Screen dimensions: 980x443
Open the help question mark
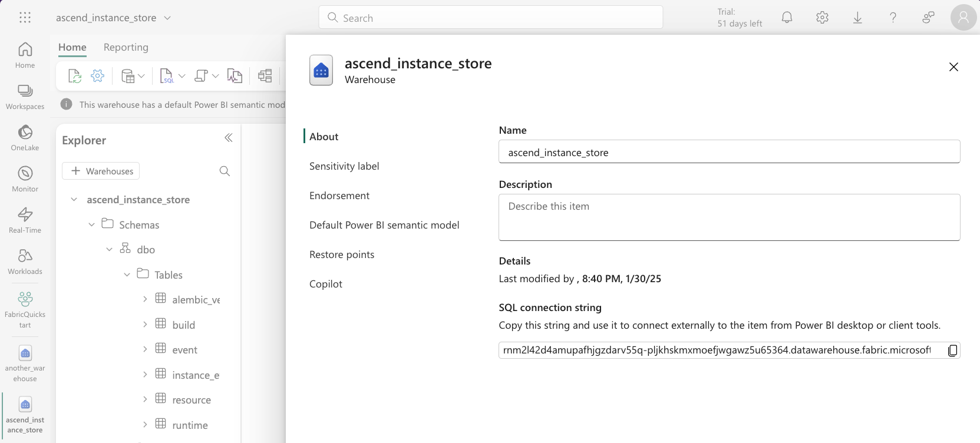(x=893, y=18)
